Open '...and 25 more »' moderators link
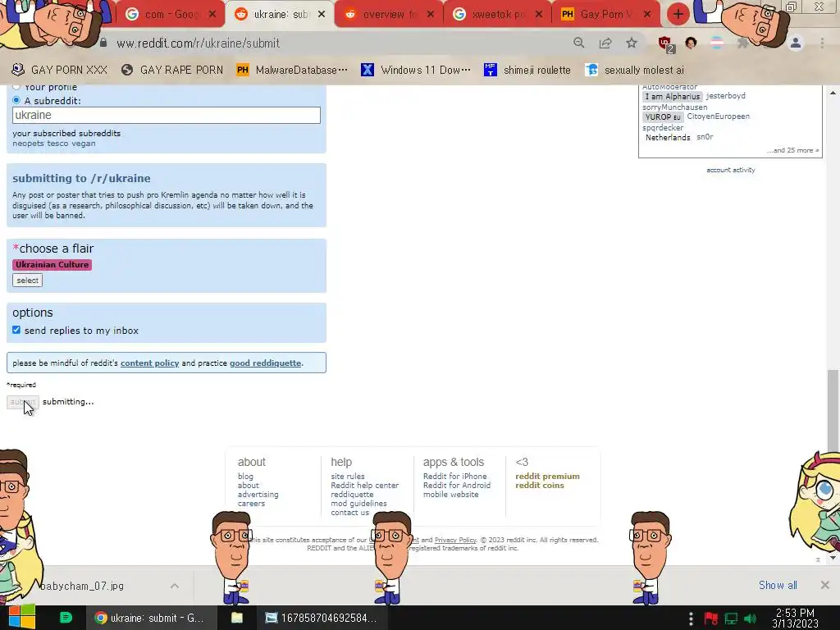 pyautogui.click(x=792, y=150)
